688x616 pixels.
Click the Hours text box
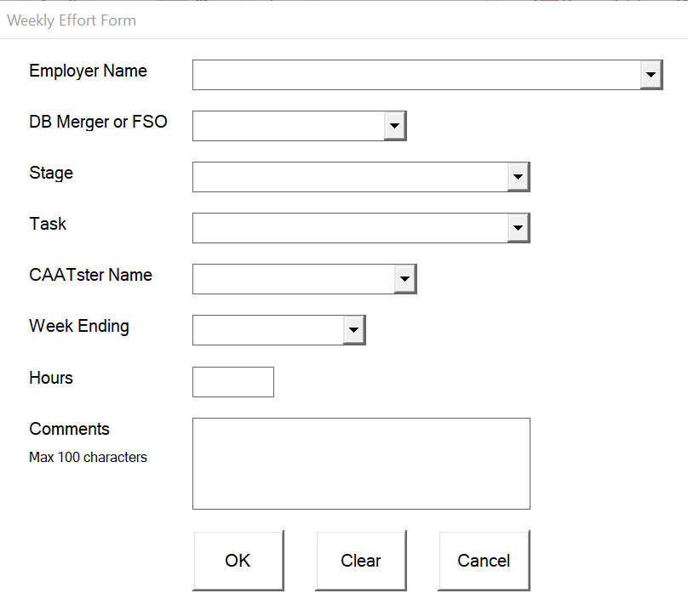coord(233,382)
